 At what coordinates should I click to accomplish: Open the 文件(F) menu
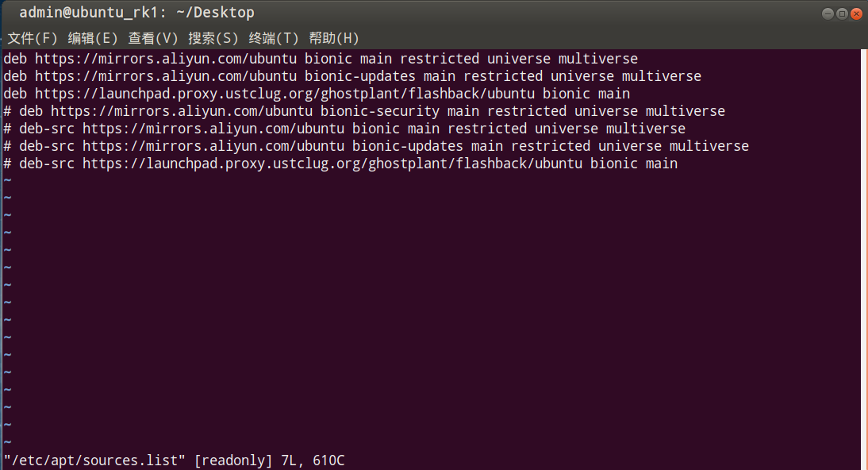point(32,38)
